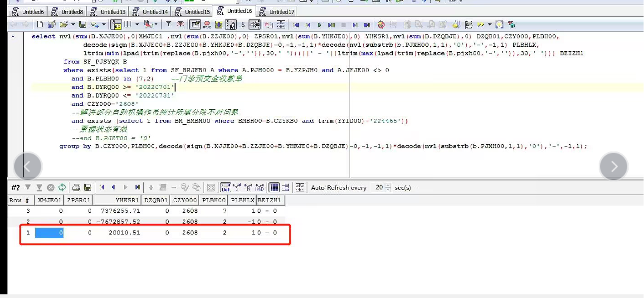Jump to first record in results grid
Image resolution: width=644 pixels, height=298 pixels.
[x=102, y=187]
